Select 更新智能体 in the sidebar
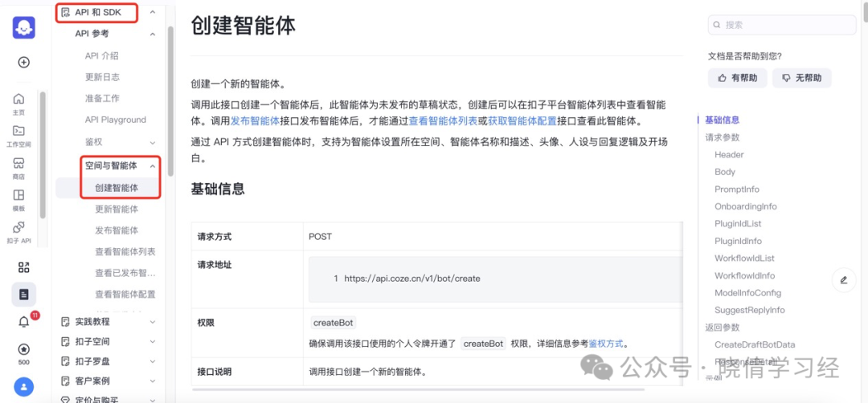 [x=117, y=209]
